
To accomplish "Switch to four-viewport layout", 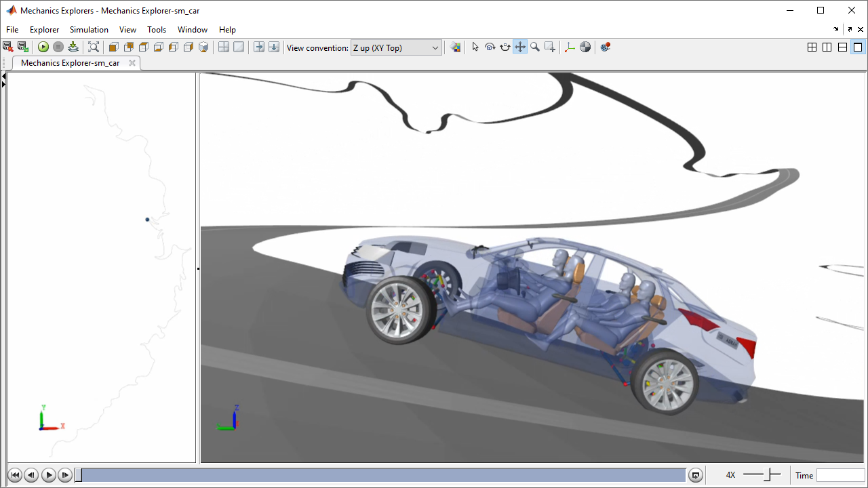I will [x=812, y=47].
